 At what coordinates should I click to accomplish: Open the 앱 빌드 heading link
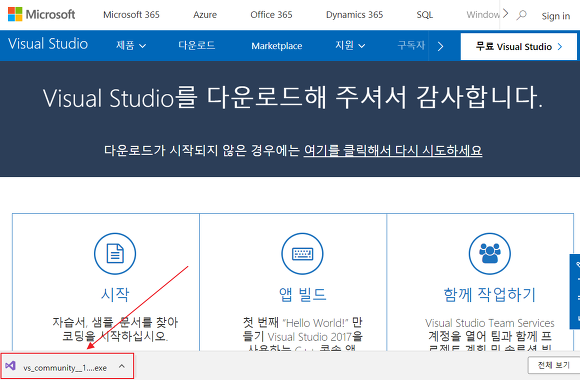(x=302, y=295)
